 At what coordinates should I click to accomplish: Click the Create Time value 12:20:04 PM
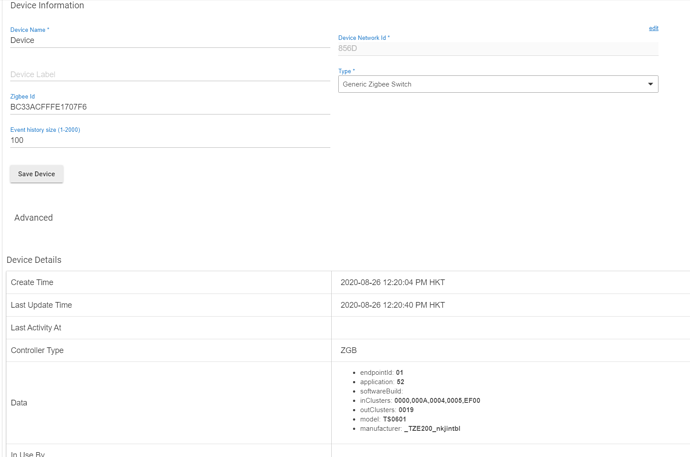point(392,283)
